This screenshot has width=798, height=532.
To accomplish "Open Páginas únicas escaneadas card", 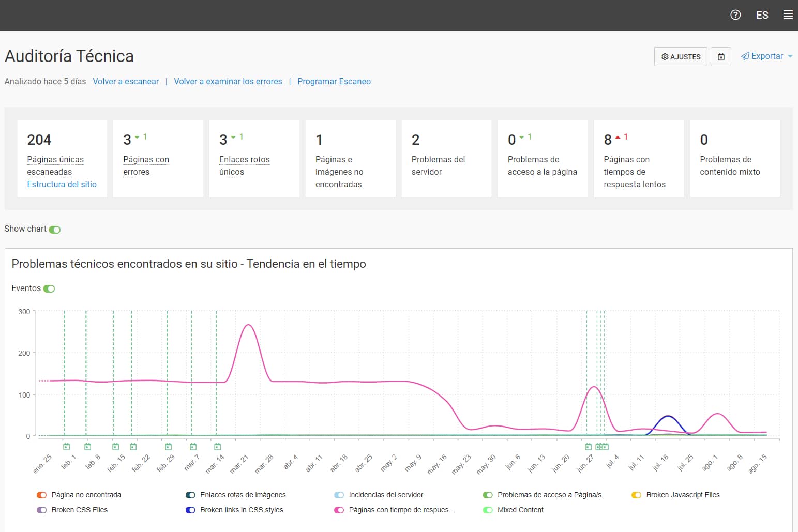I will point(62,159).
